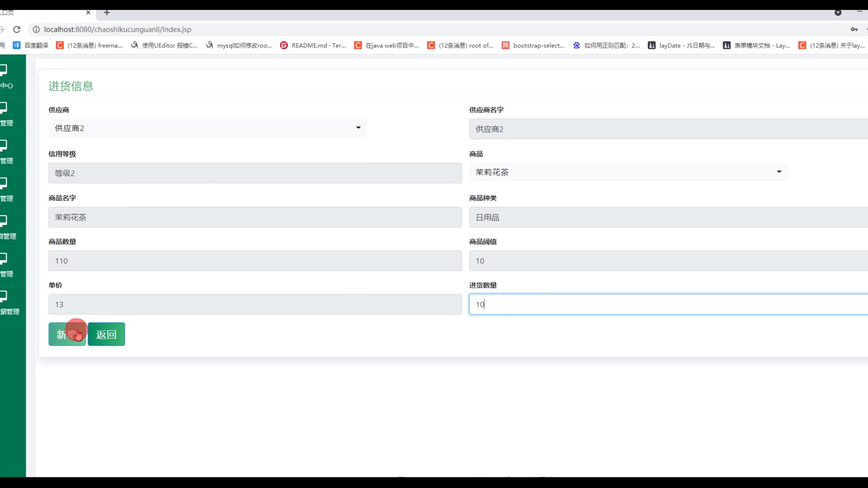
Task: Close the current browser tab
Action: (88, 13)
